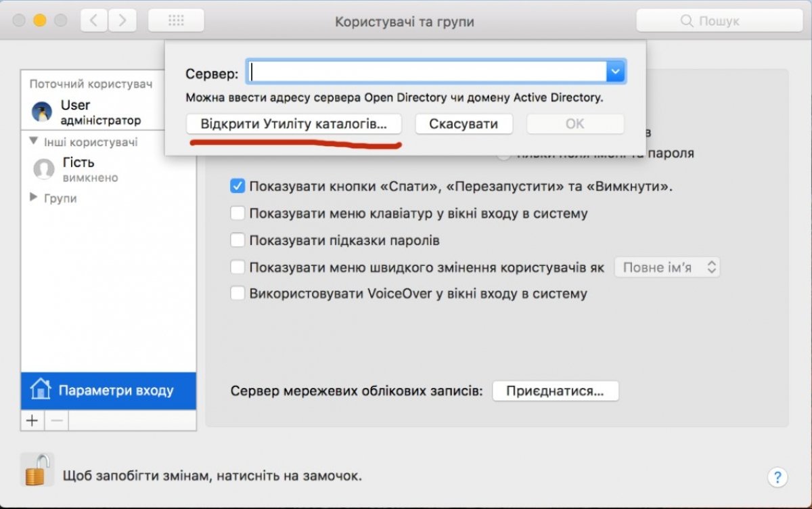Click the User penguin avatar
Viewport: 812px width, 509px height.
[x=42, y=112]
